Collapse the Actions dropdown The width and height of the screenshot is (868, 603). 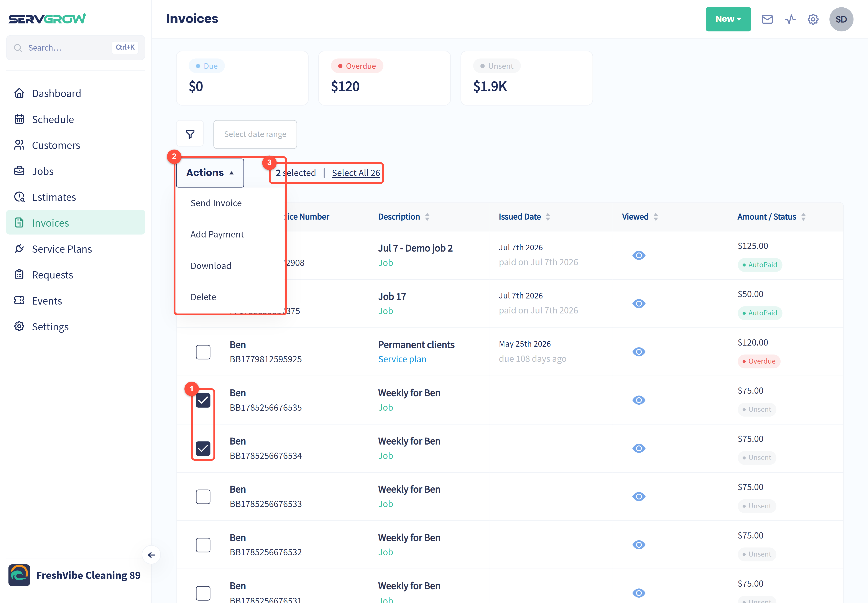point(210,173)
